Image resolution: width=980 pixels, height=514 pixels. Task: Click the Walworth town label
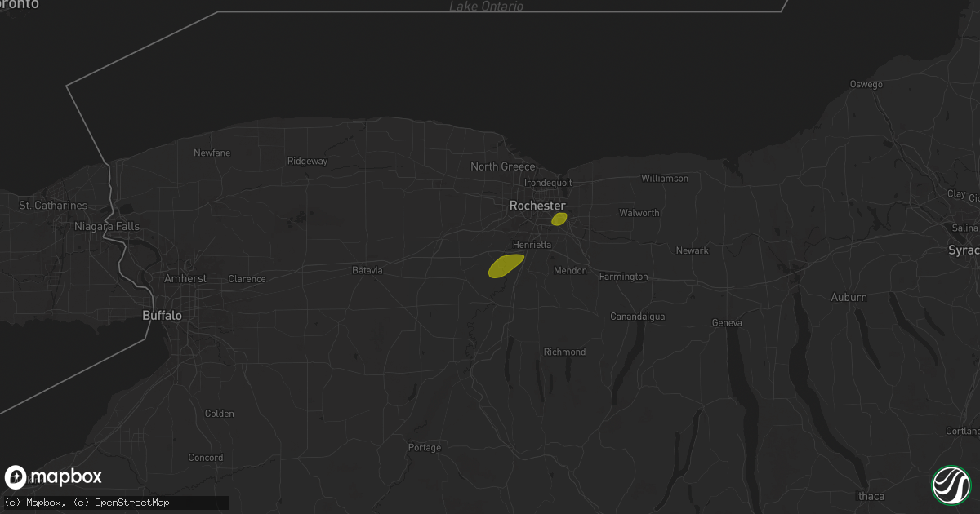tap(639, 213)
